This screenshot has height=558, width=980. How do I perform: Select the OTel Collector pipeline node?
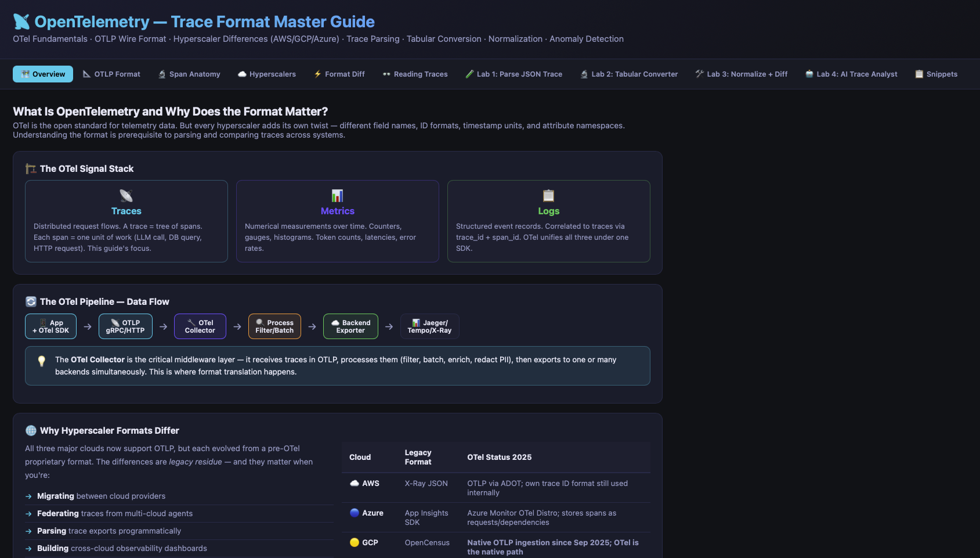tap(200, 326)
